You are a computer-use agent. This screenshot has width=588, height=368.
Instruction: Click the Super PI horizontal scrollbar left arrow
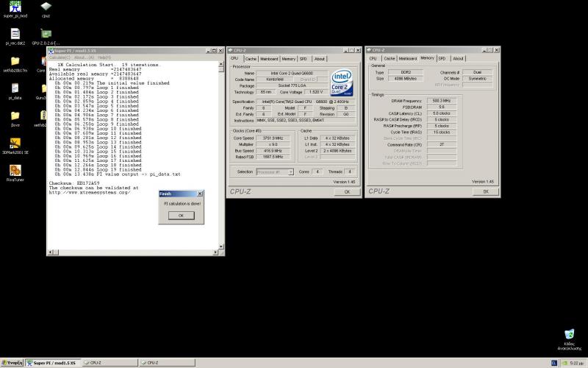coord(51,252)
